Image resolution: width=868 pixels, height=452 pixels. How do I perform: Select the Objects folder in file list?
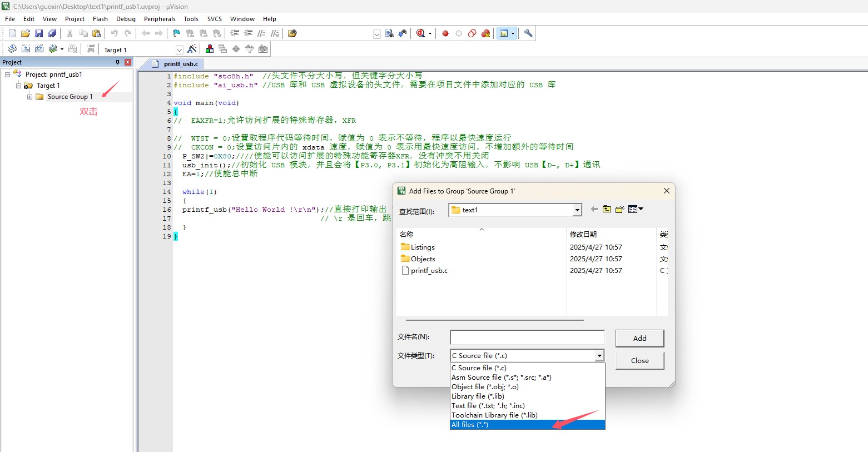(418, 259)
